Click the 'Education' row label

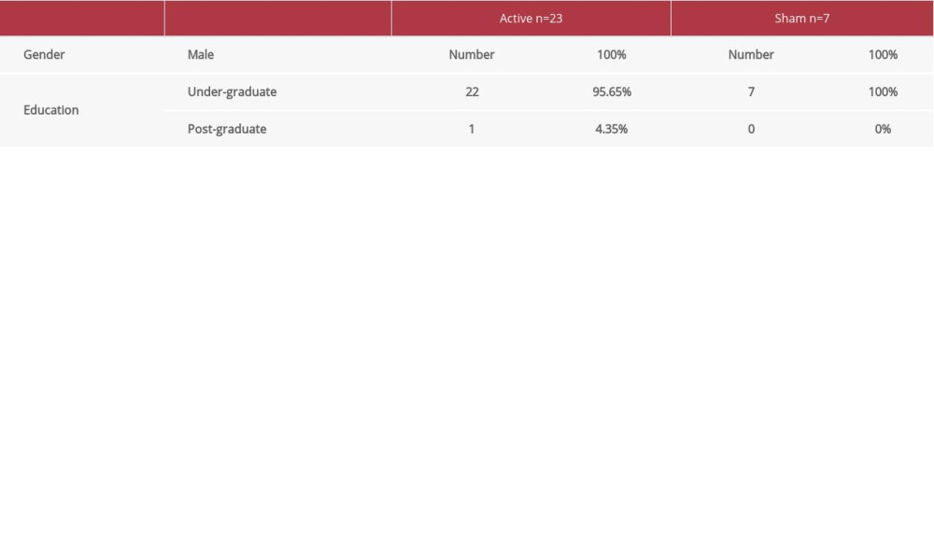pos(51,110)
